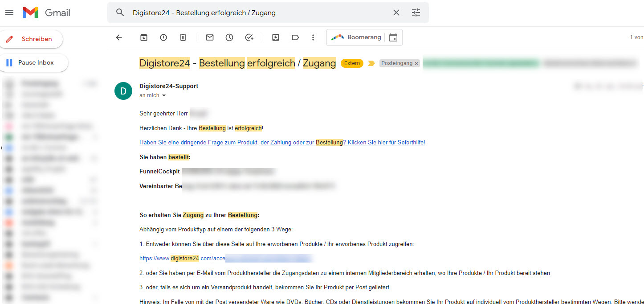This screenshot has width=644, height=304.
Task: Click the Extern badge
Action: click(x=352, y=63)
